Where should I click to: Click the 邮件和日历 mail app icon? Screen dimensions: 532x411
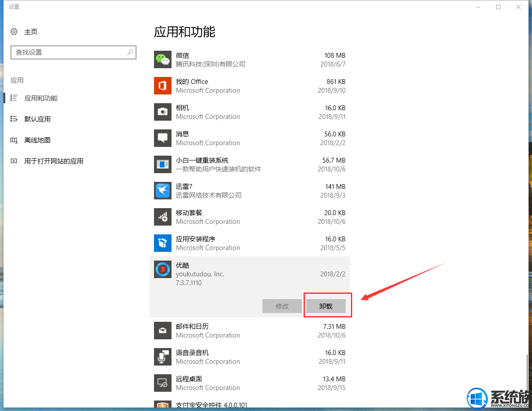tap(163, 331)
